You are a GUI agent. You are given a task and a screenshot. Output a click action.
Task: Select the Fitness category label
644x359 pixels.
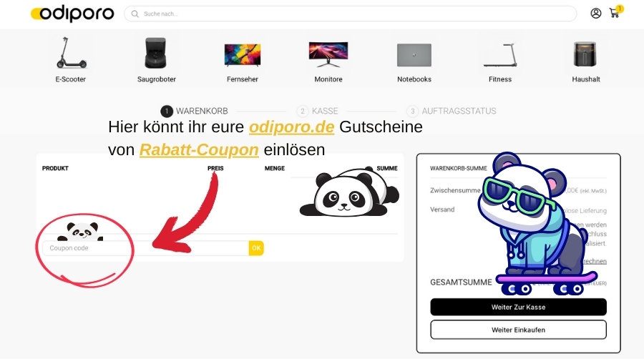[500, 79]
